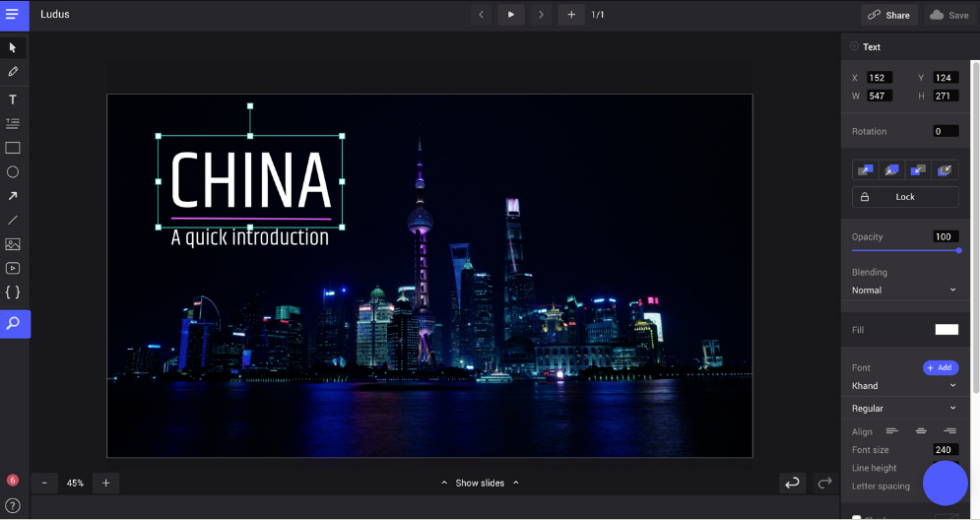
Task: Select the arrow shape tool
Action: pyautogui.click(x=13, y=196)
